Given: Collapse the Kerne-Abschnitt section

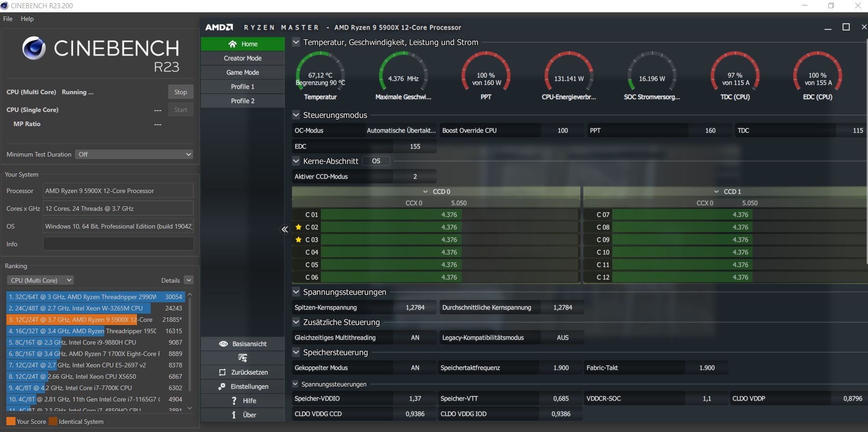Looking at the screenshot, I should [x=296, y=161].
